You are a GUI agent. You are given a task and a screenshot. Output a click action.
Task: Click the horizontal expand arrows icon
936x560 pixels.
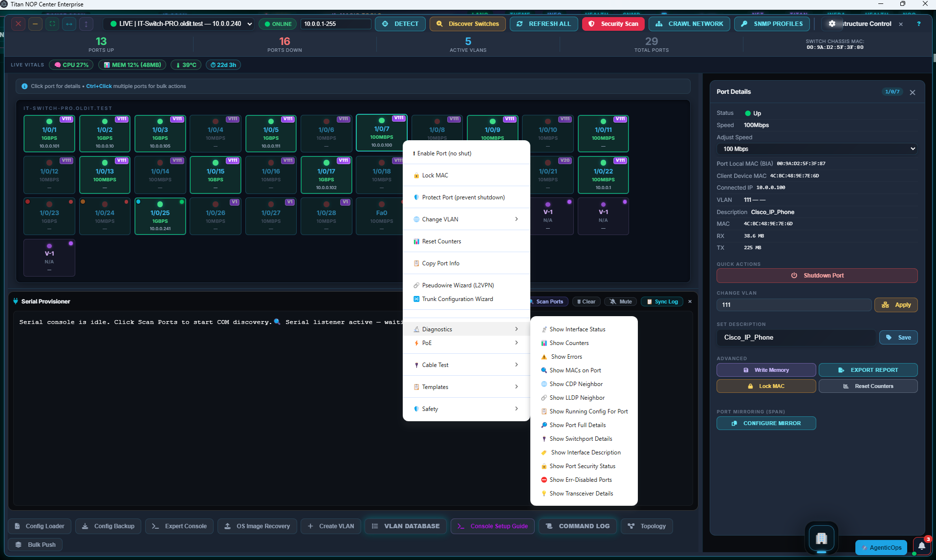coord(69,23)
